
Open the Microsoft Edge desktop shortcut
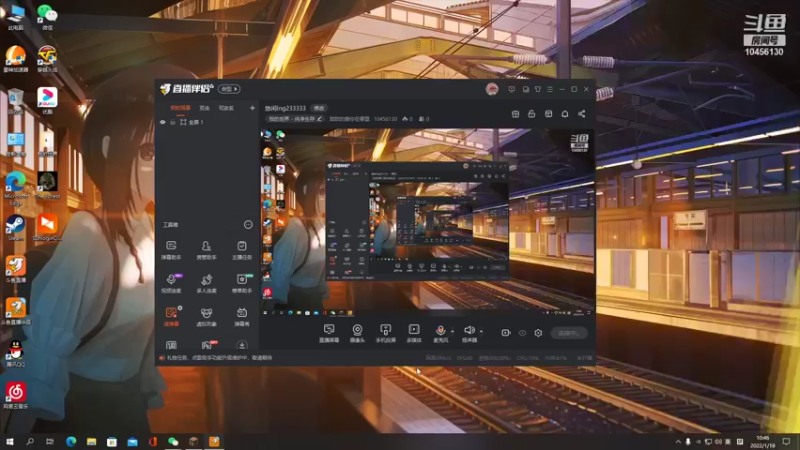[x=16, y=188]
